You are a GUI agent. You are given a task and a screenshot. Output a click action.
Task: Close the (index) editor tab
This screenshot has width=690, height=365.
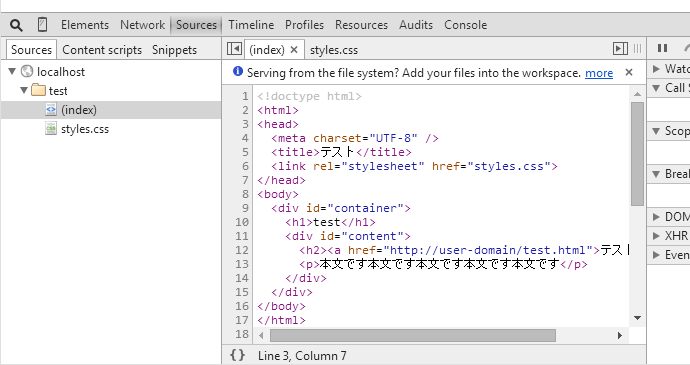(x=294, y=50)
